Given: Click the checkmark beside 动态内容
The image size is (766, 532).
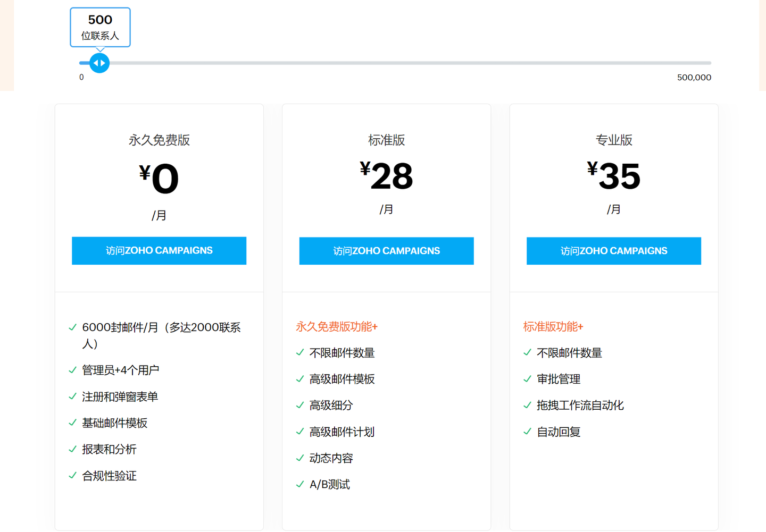Looking at the screenshot, I should [300, 458].
